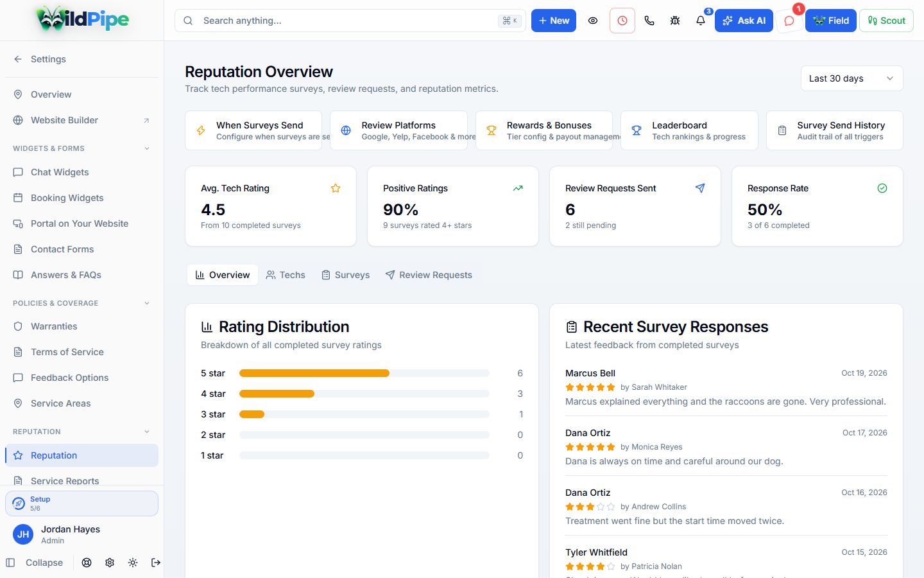Open the Last 30 days dropdown
The image size is (924, 578).
pyautogui.click(x=851, y=78)
